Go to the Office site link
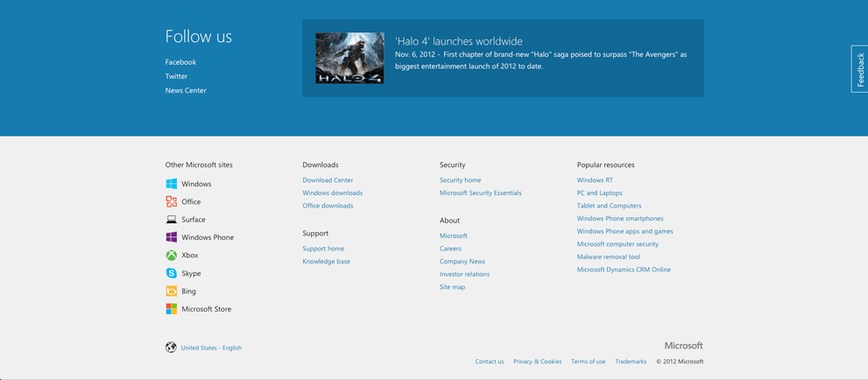The width and height of the screenshot is (868, 380). [191, 201]
